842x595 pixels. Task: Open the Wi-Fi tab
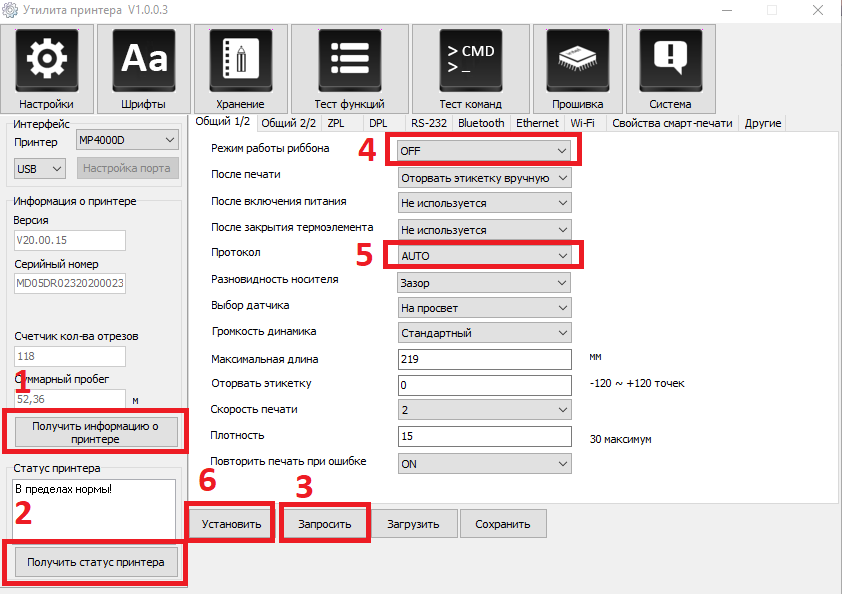(x=583, y=123)
